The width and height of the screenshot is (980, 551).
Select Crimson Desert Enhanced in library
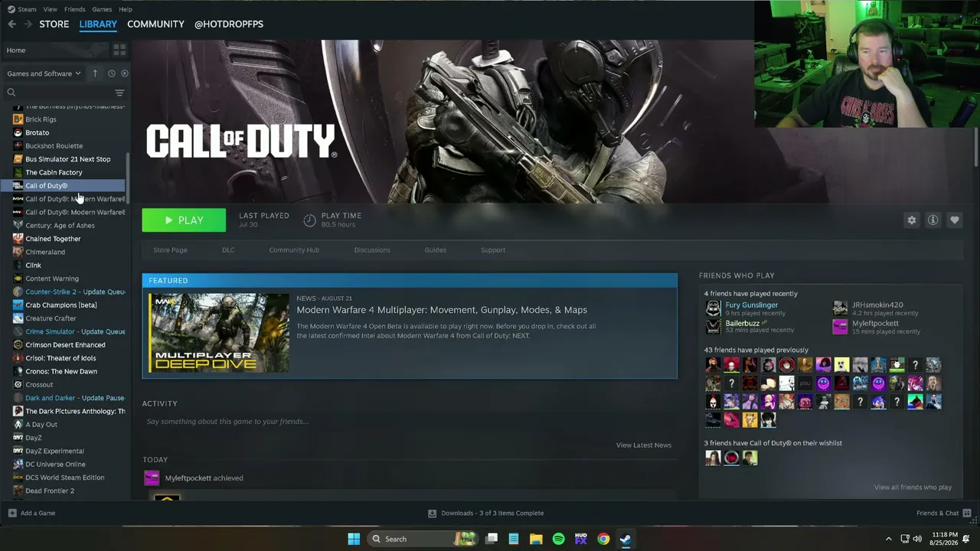coord(64,345)
